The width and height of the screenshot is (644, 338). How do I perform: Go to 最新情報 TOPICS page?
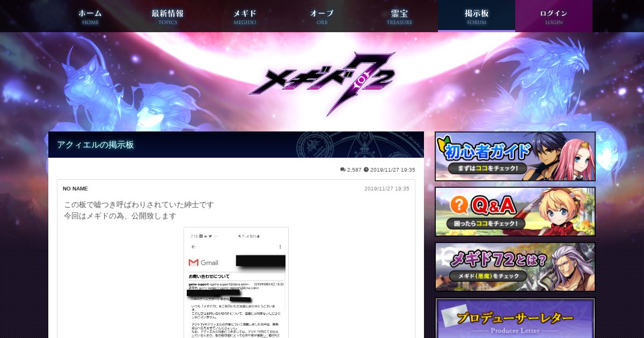167,16
